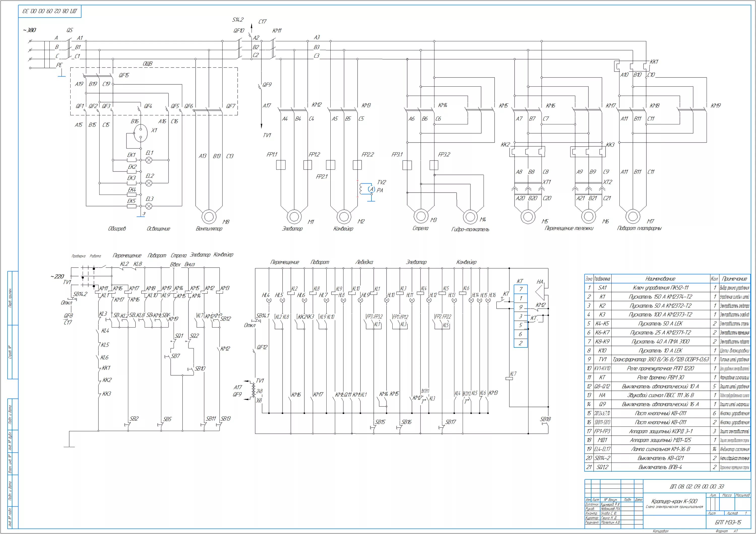
Task: Click the 'Вентилятор' caption
Action: (x=209, y=229)
